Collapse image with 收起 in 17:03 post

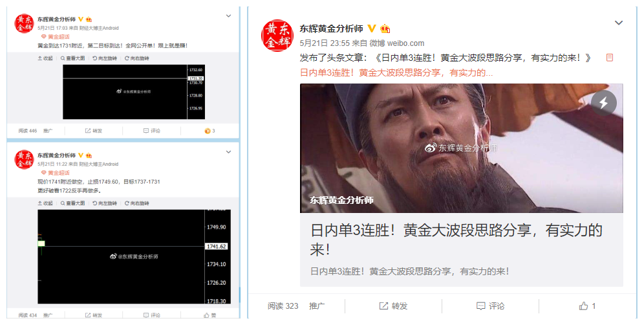point(45,58)
